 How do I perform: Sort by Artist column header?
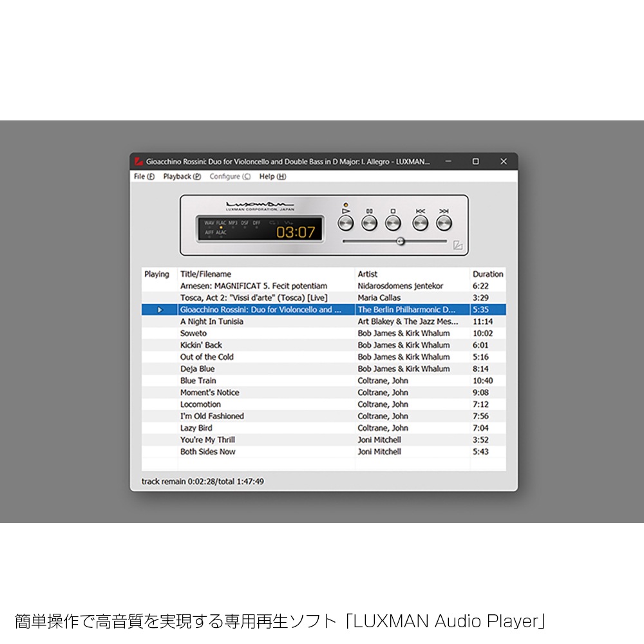(x=412, y=274)
